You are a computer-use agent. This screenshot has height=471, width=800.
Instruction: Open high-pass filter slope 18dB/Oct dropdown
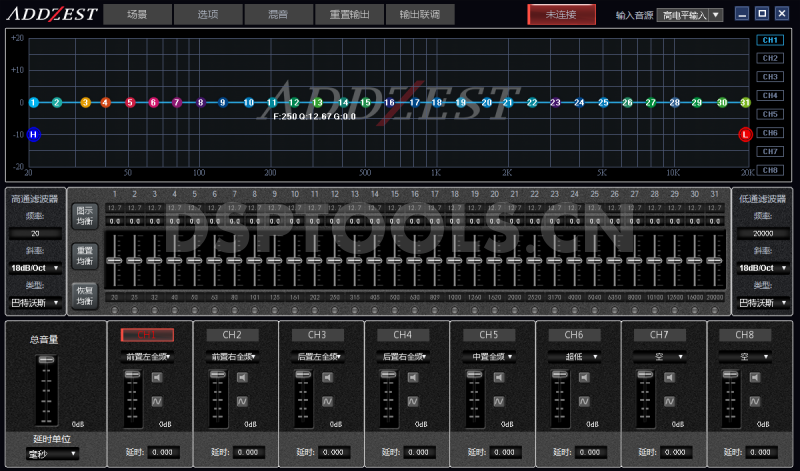(37, 267)
